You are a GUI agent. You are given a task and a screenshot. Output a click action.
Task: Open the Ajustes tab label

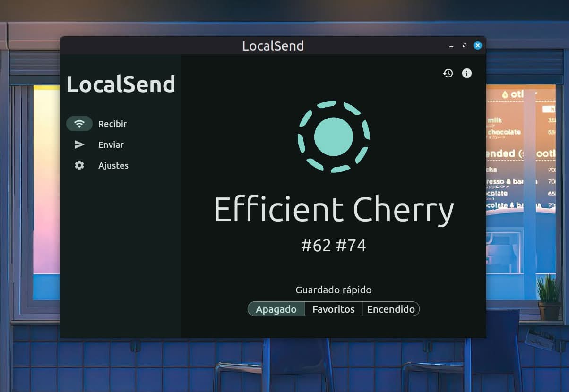pyautogui.click(x=113, y=165)
